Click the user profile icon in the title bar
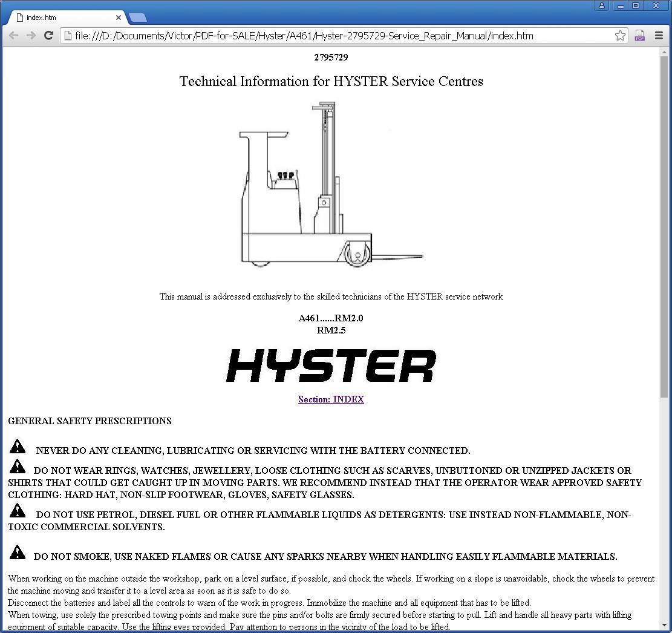This screenshot has width=672, height=633. tap(602, 5)
